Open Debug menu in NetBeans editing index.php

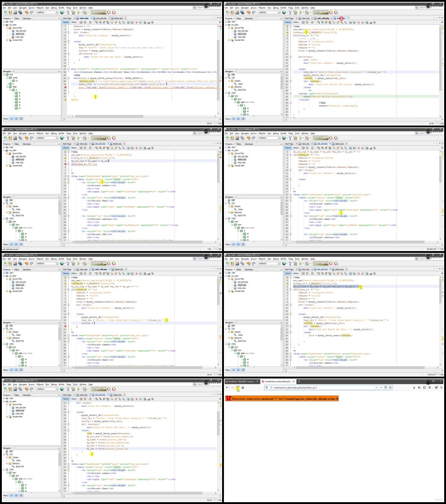54,8
